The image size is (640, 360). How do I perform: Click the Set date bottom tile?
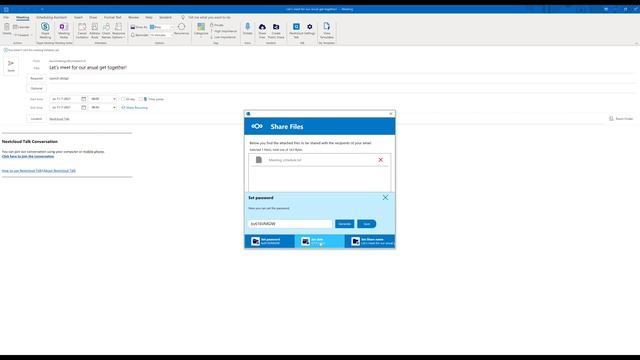point(320,241)
